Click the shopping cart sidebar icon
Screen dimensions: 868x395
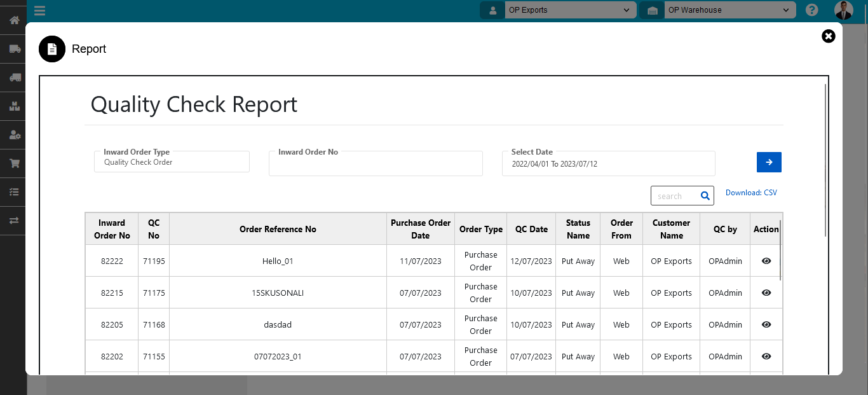coord(14,163)
